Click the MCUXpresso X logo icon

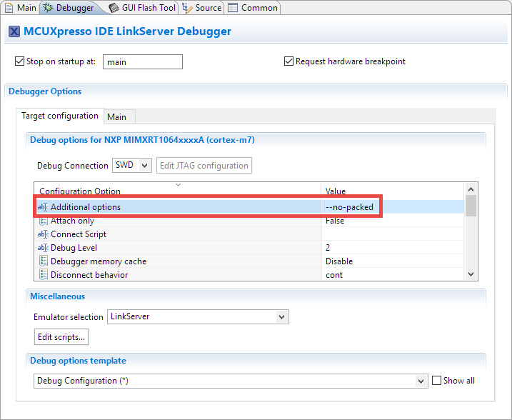(x=14, y=31)
